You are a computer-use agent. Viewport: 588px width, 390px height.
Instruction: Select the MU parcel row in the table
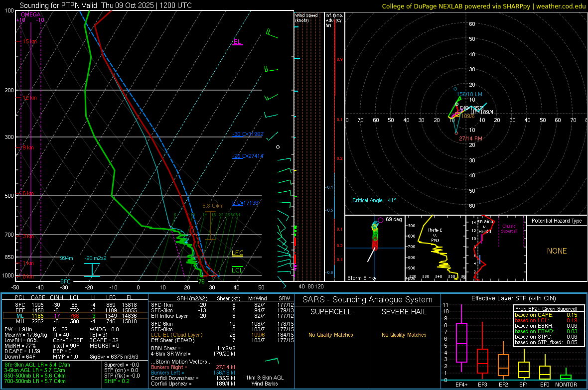[75, 321]
